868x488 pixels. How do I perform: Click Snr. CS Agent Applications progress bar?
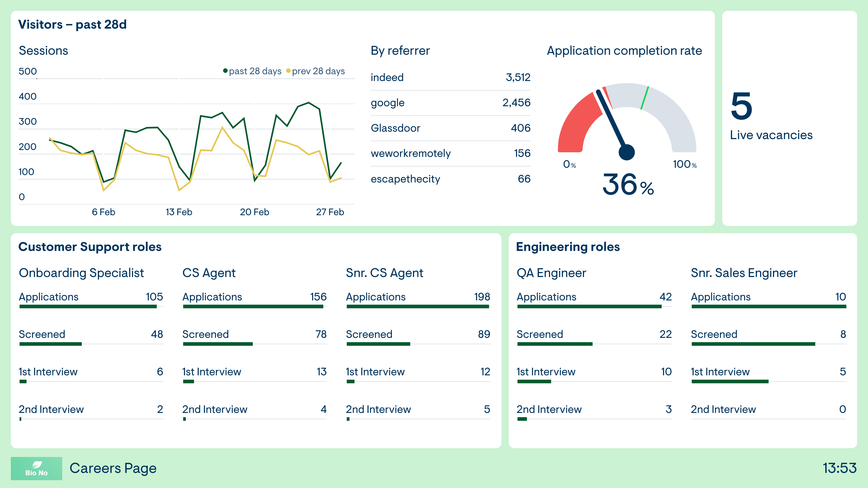418,307
